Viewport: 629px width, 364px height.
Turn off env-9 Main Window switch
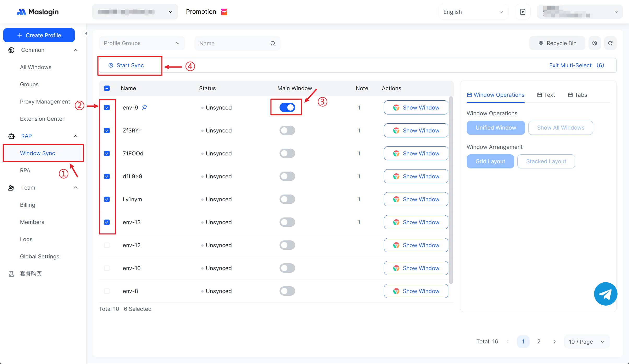pyautogui.click(x=287, y=107)
